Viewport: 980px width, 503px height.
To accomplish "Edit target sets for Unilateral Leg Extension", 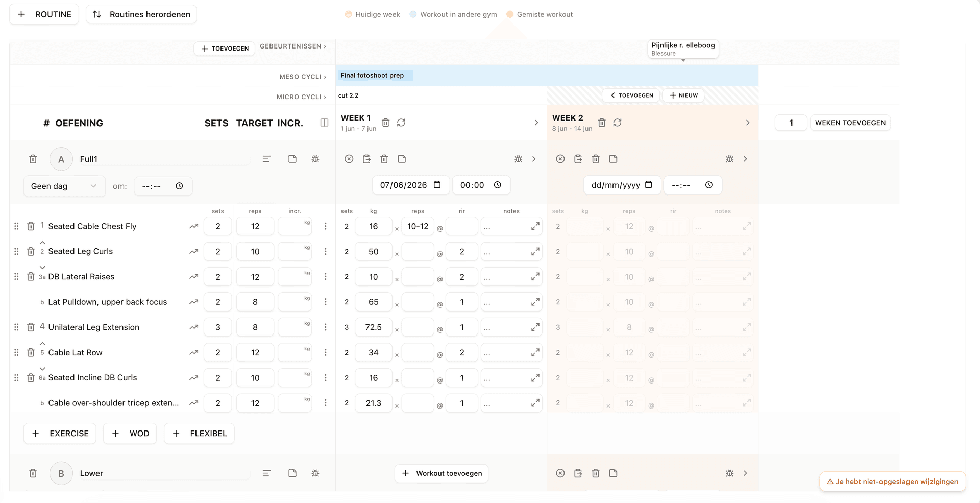I will pyautogui.click(x=218, y=327).
